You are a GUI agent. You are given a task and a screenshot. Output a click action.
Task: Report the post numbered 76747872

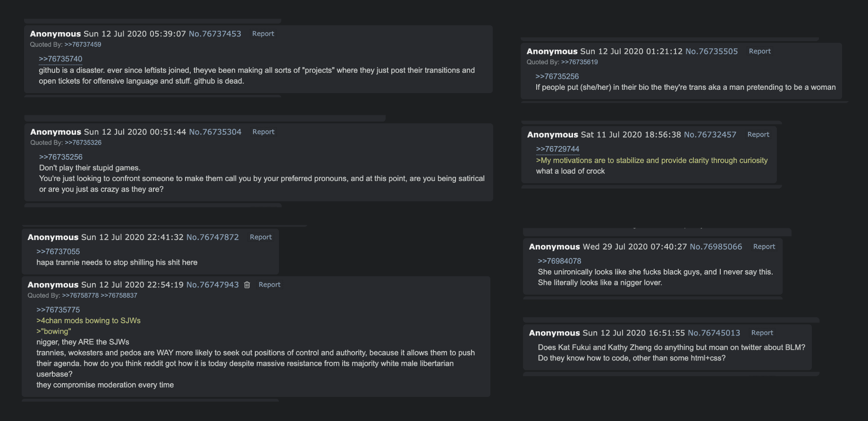261,237
